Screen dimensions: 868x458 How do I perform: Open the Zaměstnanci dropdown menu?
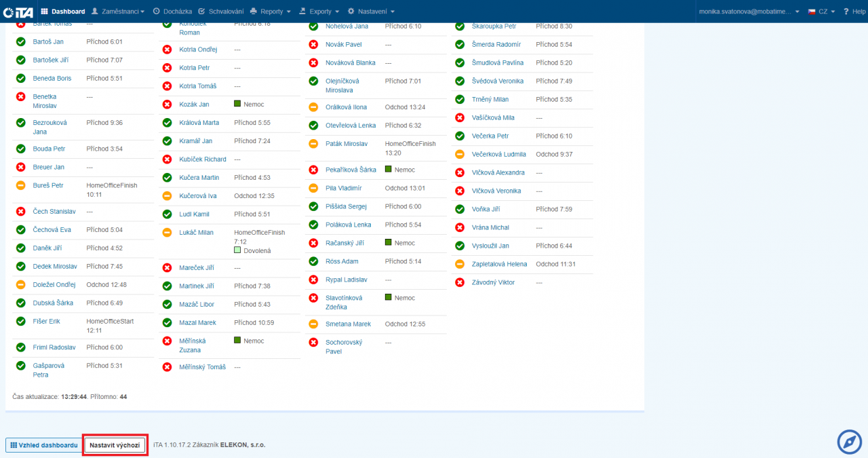pyautogui.click(x=118, y=12)
